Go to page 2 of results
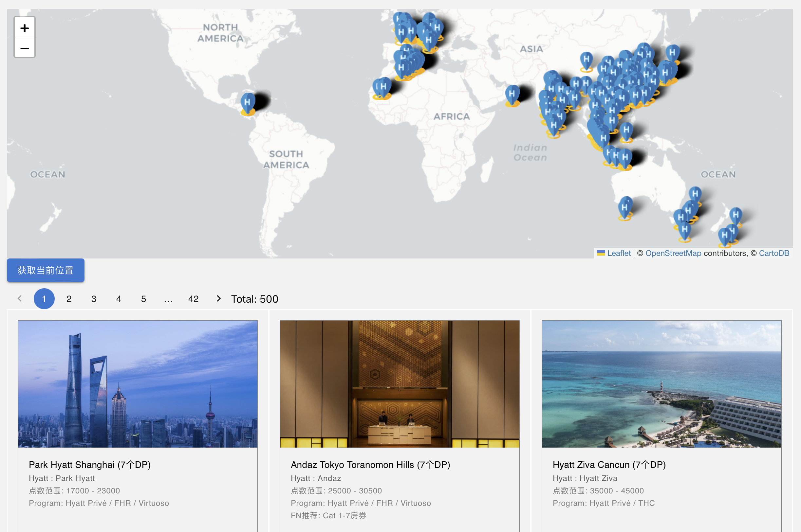Screen dimensions: 801x532 [68, 299]
